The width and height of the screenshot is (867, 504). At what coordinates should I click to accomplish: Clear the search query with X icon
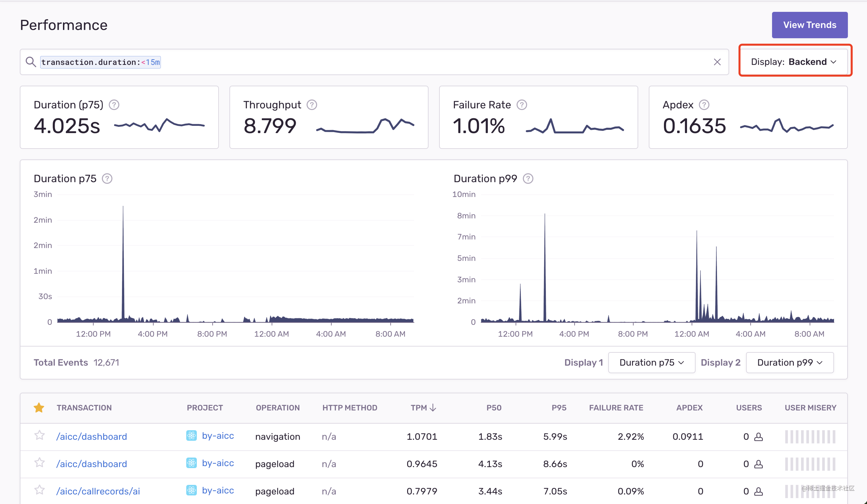[717, 62]
